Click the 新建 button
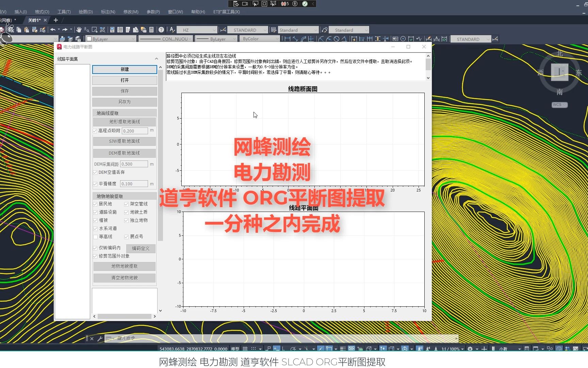The height and width of the screenshot is (368, 588). (125, 70)
